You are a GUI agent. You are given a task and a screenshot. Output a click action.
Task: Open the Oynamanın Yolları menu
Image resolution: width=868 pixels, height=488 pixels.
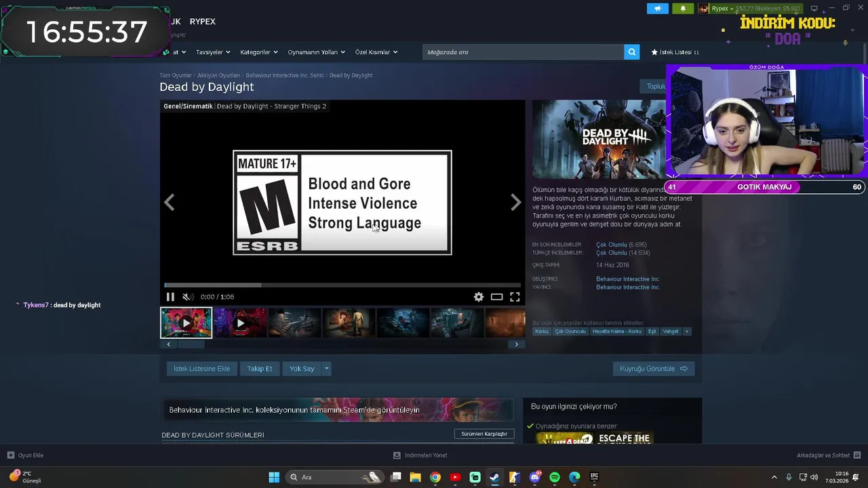tap(316, 52)
